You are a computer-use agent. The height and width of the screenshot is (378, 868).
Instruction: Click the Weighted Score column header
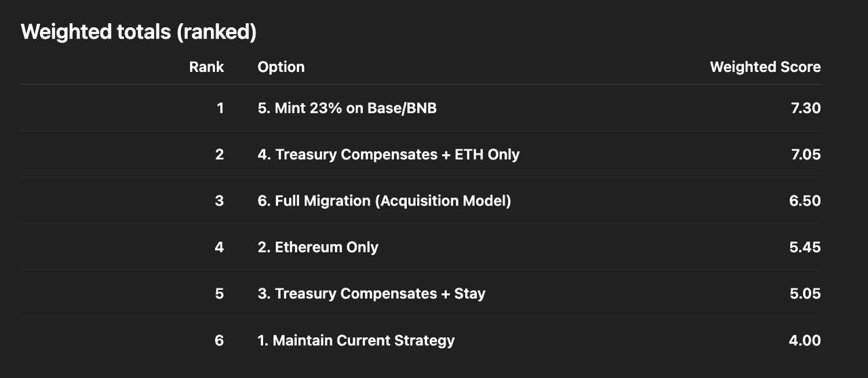765,67
